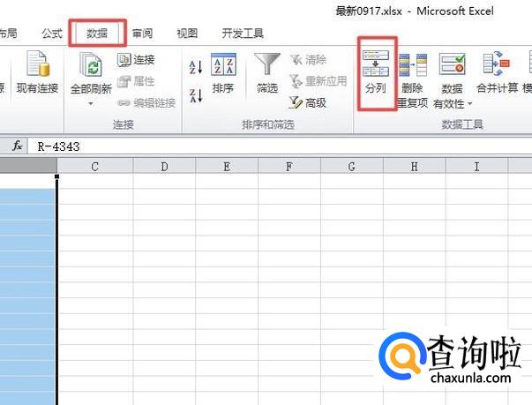Click the fx insert function button

tap(18, 146)
